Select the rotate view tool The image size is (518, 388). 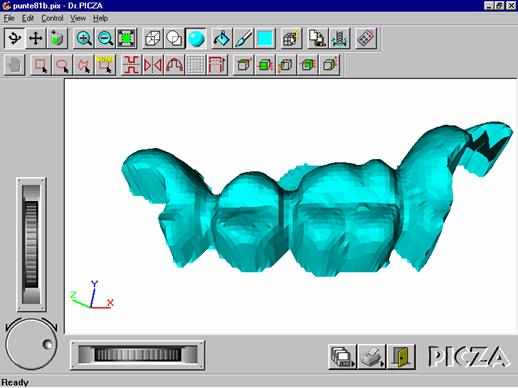pyautogui.click(x=14, y=38)
